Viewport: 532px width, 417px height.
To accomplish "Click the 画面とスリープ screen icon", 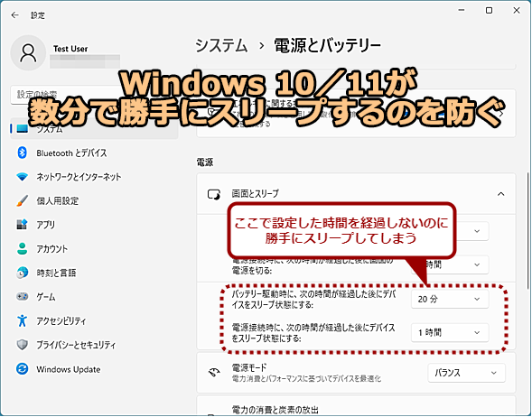I will click(214, 195).
